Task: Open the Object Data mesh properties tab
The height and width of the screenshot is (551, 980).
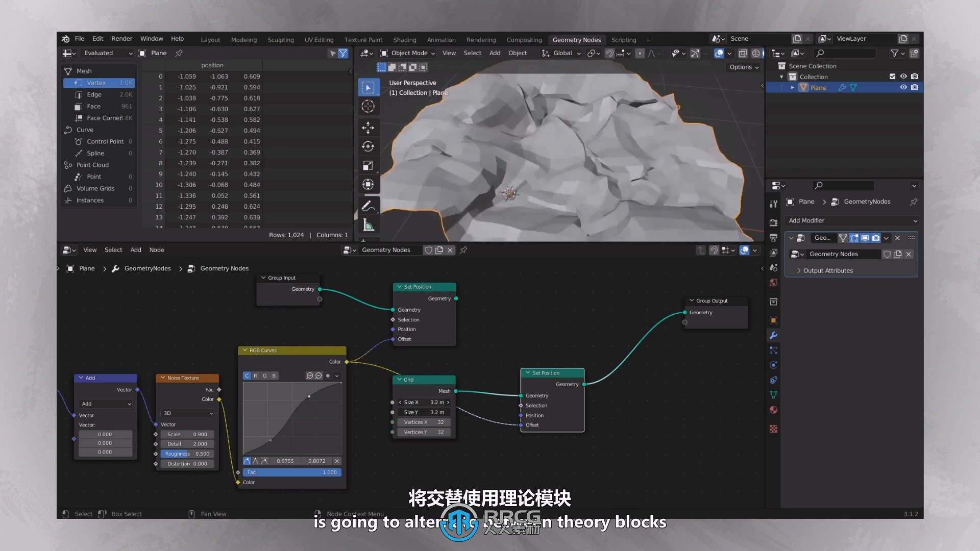Action: tap(773, 395)
